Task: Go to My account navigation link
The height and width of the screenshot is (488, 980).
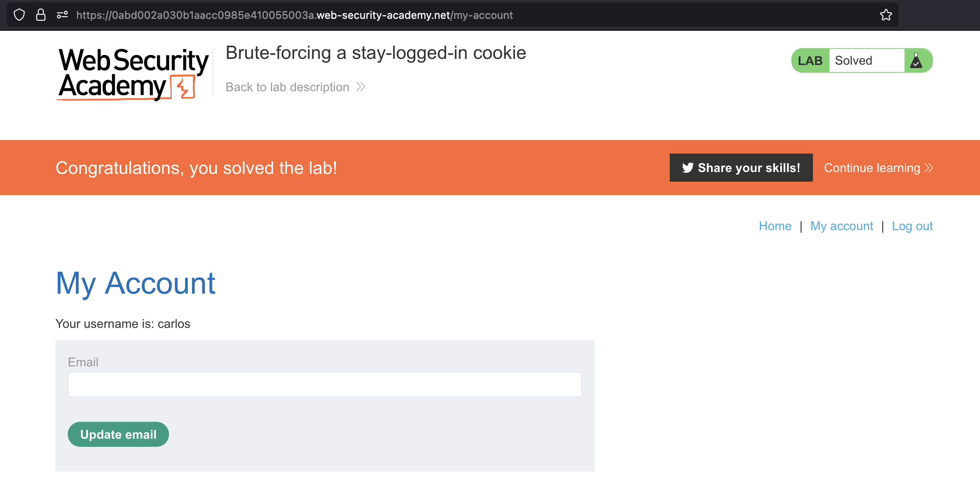Action: coord(841,226)
